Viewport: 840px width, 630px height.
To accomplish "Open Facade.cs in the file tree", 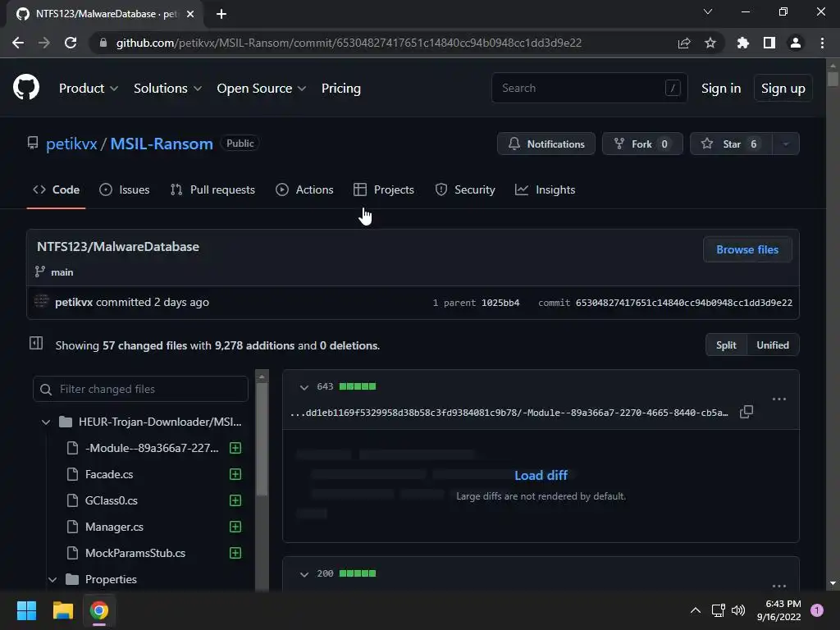I will tap(109, 474).
